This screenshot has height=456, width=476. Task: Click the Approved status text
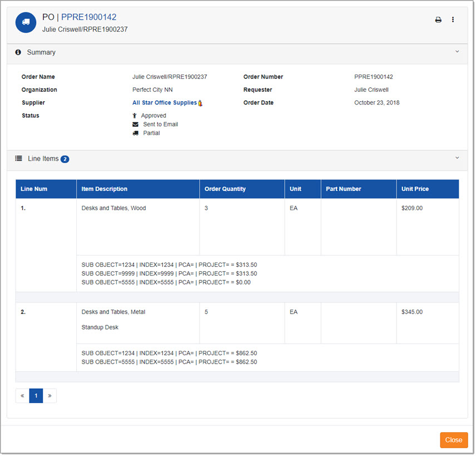point(153,116)
